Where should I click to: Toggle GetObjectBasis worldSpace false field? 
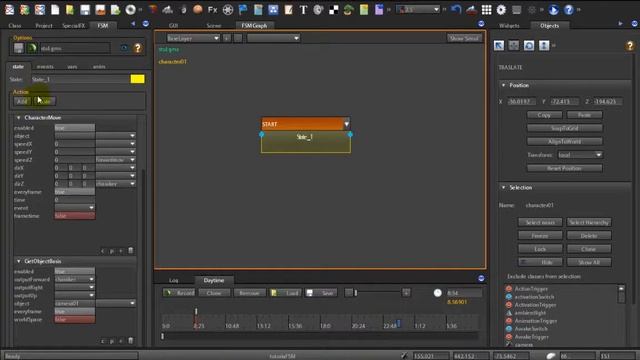75,320
